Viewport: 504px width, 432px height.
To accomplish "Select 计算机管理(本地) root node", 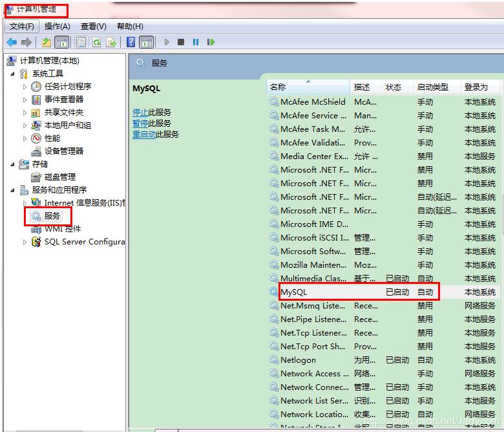I will (x=49, y=61).
